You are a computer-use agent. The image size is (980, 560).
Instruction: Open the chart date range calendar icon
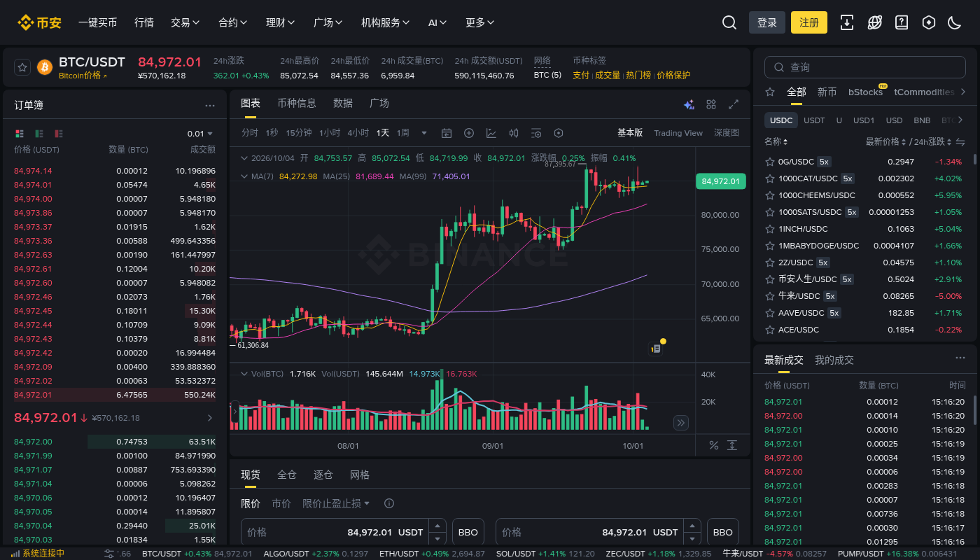pos(447,133)
